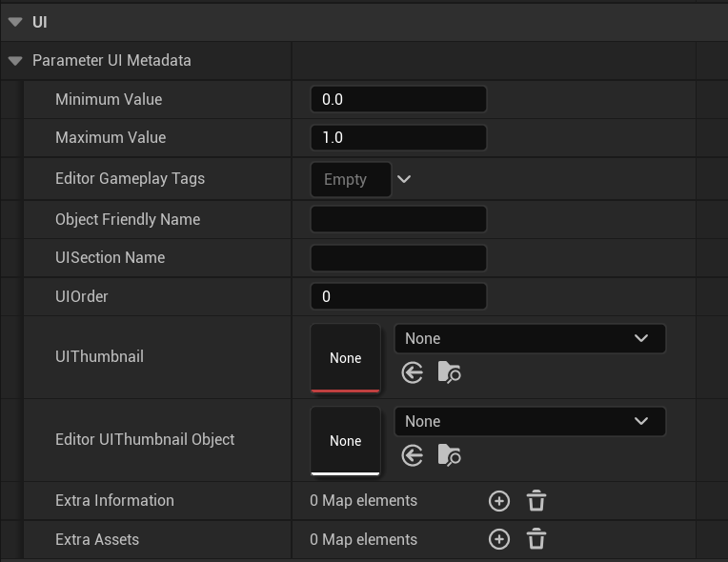Click the UIOrder number field
This screenshot has height=562, width=728.
coord(398,296)
